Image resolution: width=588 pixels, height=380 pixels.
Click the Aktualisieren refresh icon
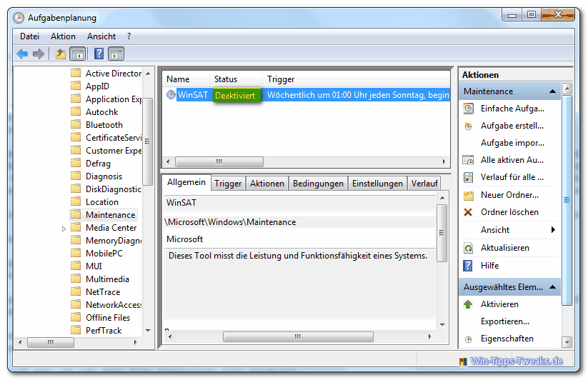point(468,248)
